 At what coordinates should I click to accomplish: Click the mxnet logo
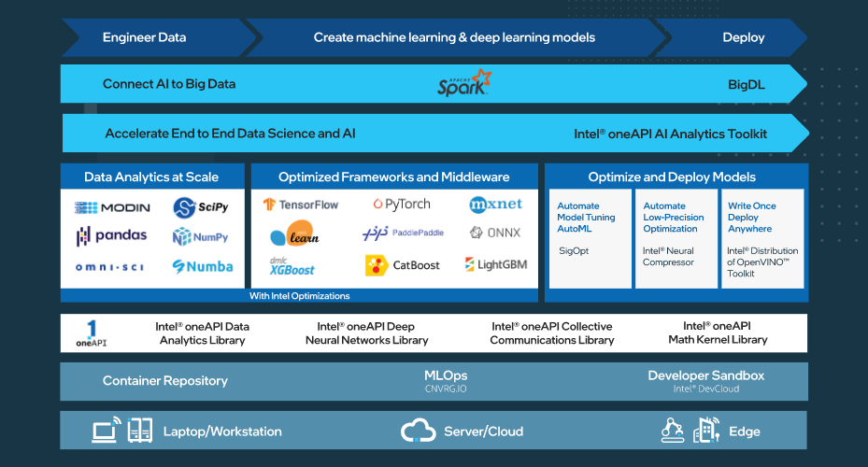(x=496, y=205)
